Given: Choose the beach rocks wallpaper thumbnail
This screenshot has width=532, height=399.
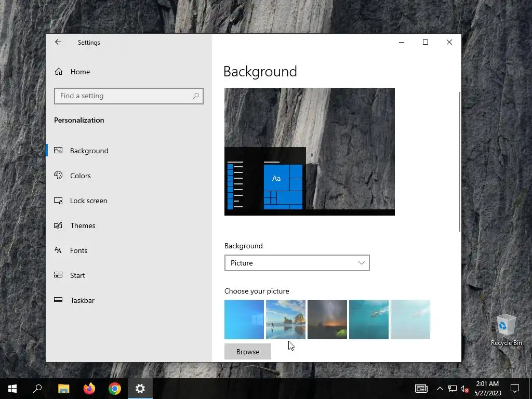Looking at the screenshot, I should tap(286, 320).
